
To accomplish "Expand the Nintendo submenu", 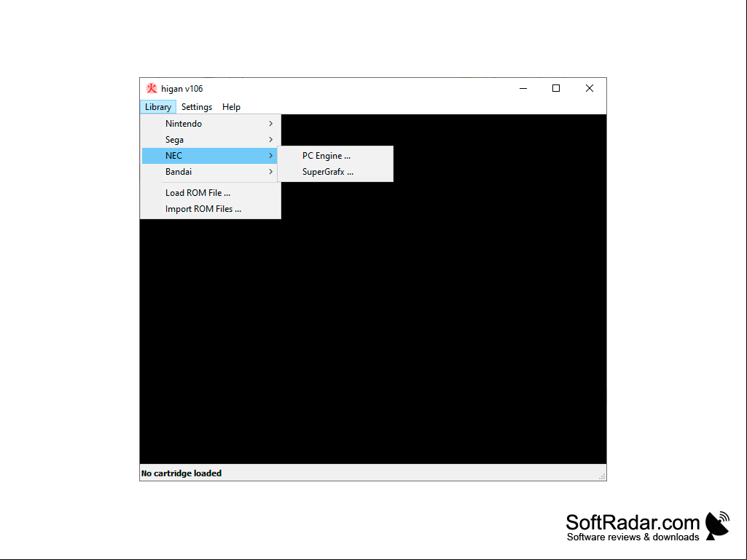I will (210, 123).
